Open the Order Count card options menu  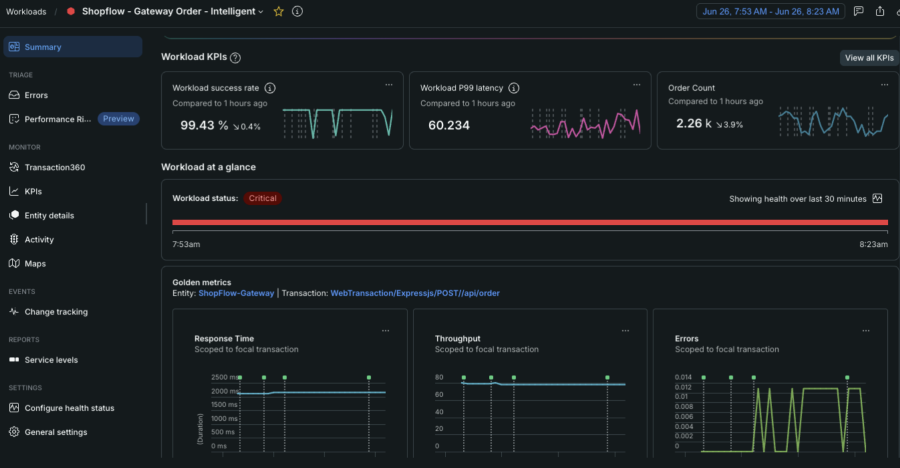tap(885, 84)
